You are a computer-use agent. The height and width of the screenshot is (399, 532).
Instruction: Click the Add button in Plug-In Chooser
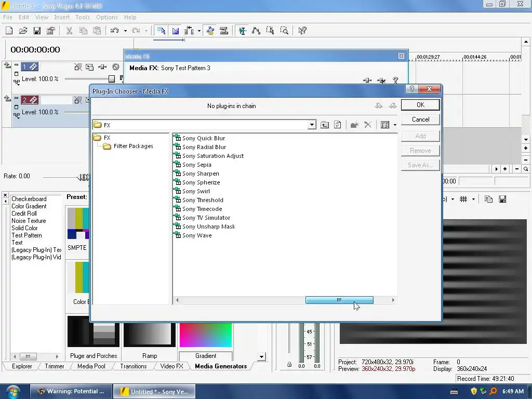(420, 136)
